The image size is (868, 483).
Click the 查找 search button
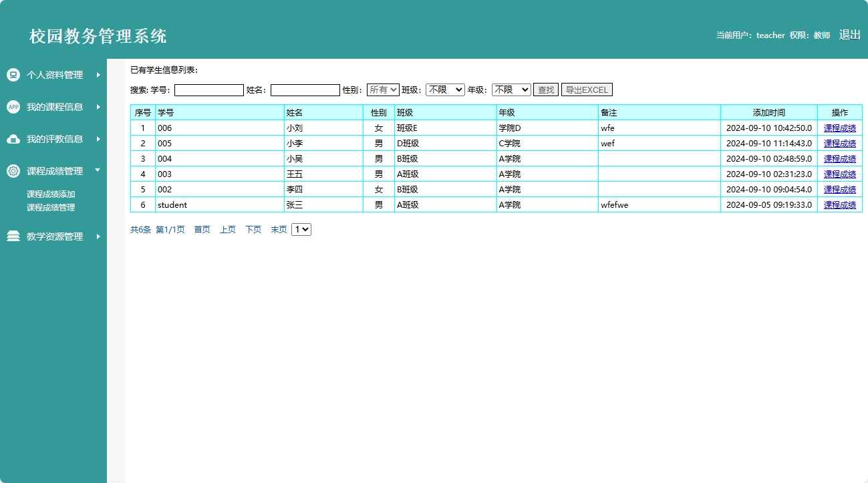pos(546,90)
